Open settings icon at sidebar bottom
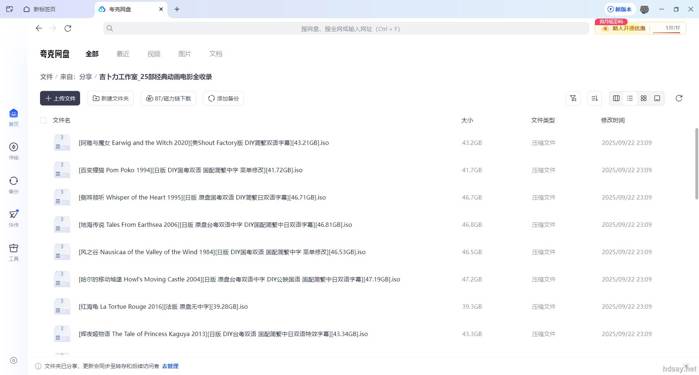The width and height of the screenshot is (699, 375). pyautogui.click(x=14, y=360)
